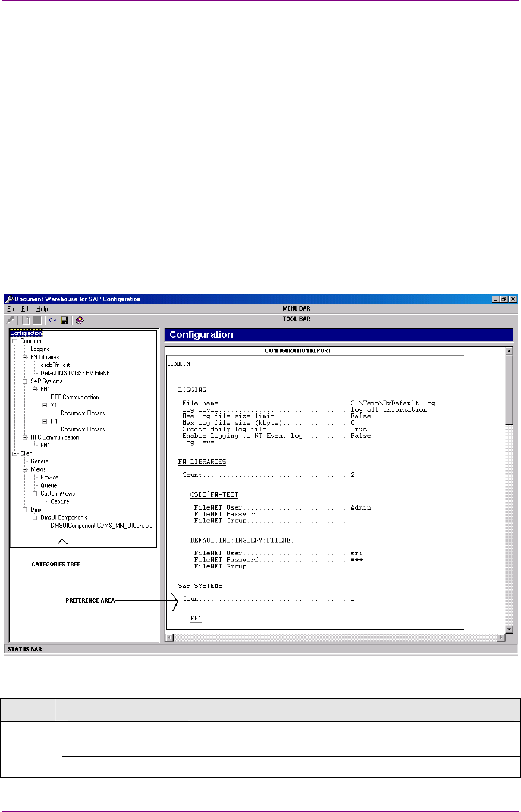Open the Help menu
The width and height of the screenshot is (521, 812).
pos(42,309)
